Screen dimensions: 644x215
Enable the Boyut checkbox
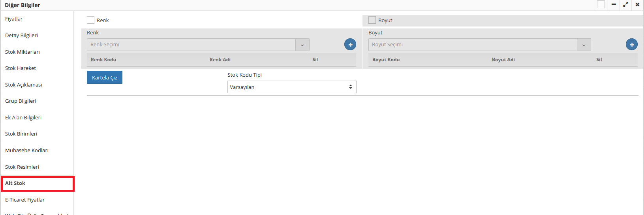tap(372, 20)
